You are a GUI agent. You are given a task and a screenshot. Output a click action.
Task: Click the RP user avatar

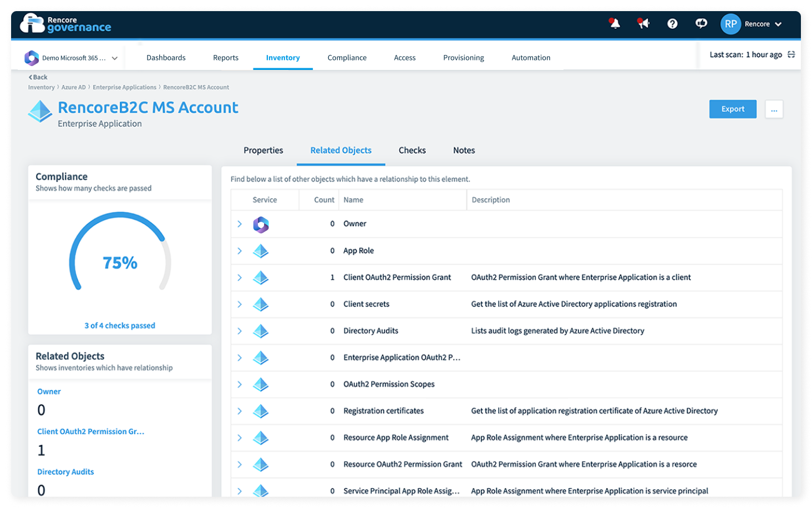pyautogui.click(x=731, y=24)
